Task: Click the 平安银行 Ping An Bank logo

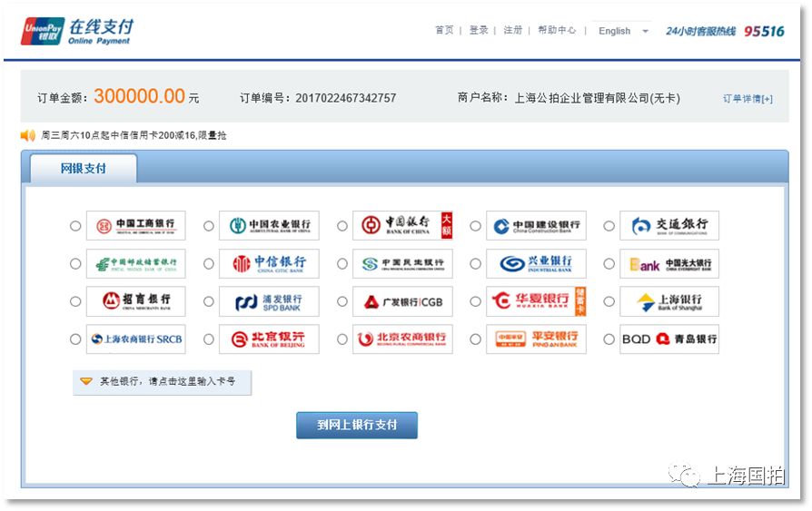Action: pyautogui.click(x=536, y=339)
